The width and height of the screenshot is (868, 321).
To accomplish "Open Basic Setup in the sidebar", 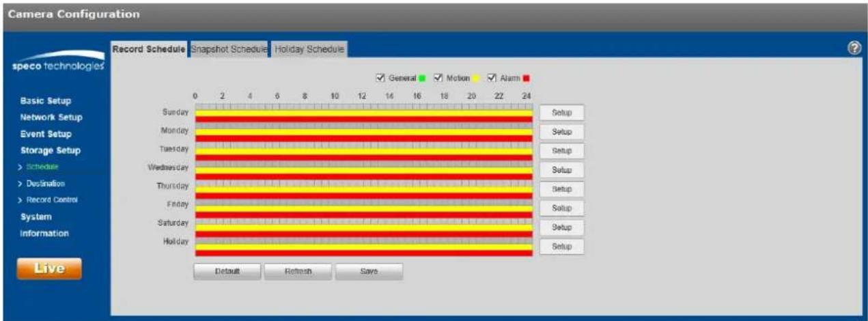I will [46, 101].
